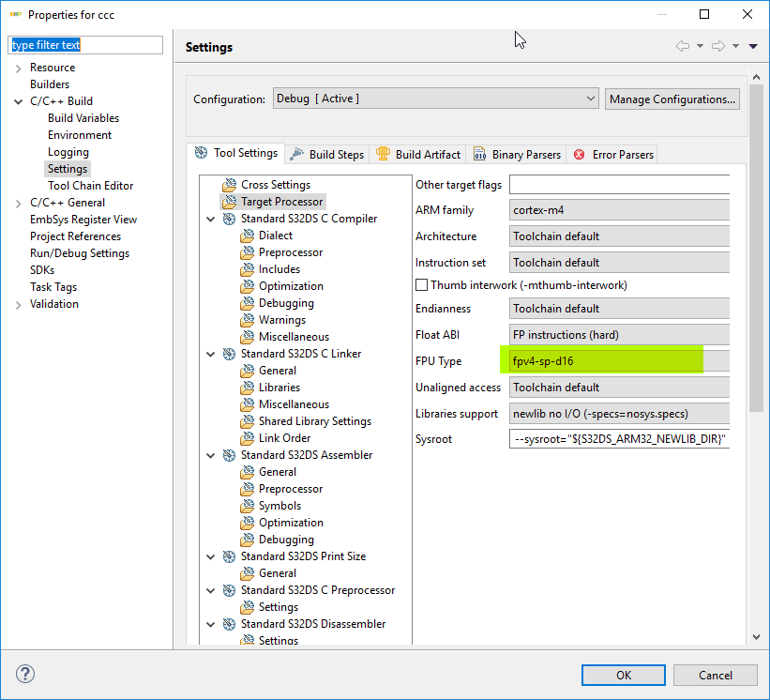
Task: Switch to the Build Artifact tab
Action: pos(418,154)
